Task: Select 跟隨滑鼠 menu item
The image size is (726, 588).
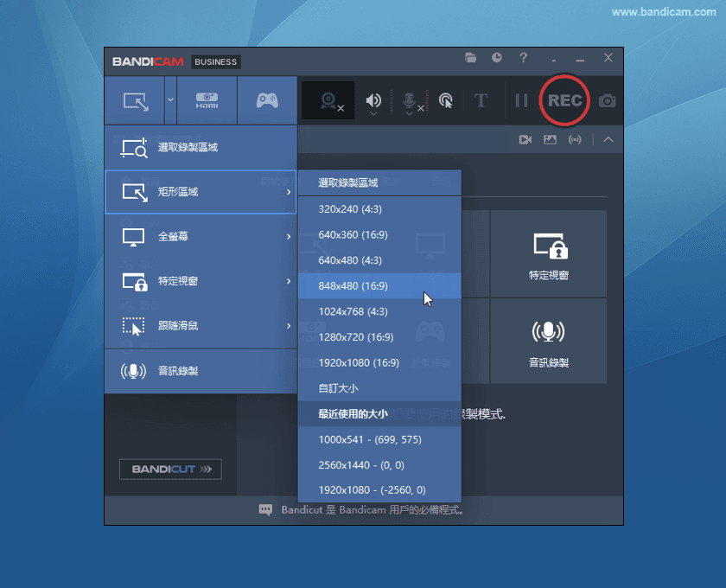Action: click(x=201, y=325)
